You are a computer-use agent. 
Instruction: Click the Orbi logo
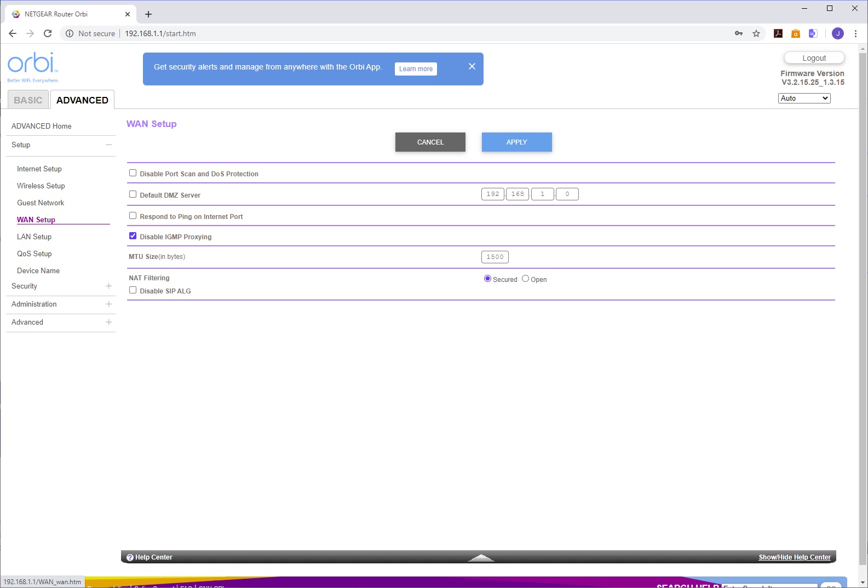pyautogui.click(x=33, y=67)
